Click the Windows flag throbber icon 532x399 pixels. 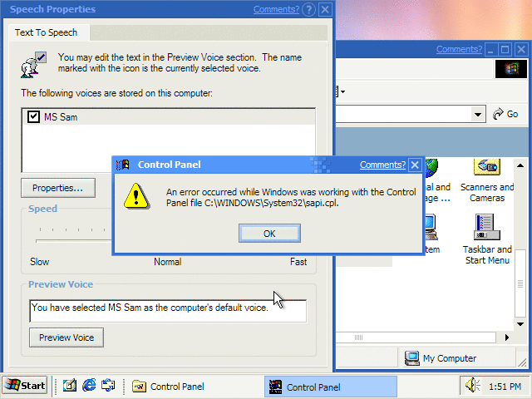[x=511, y=69]
